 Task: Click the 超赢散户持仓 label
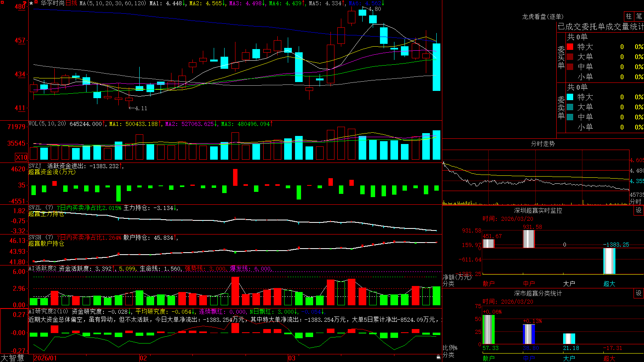pyautogui.click(x=46, y=244)
